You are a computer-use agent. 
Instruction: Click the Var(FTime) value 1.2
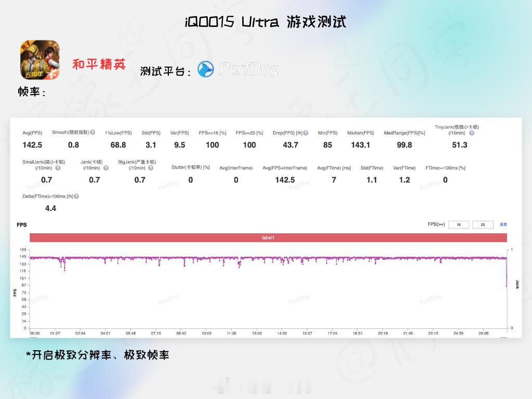tap(404, 180)
